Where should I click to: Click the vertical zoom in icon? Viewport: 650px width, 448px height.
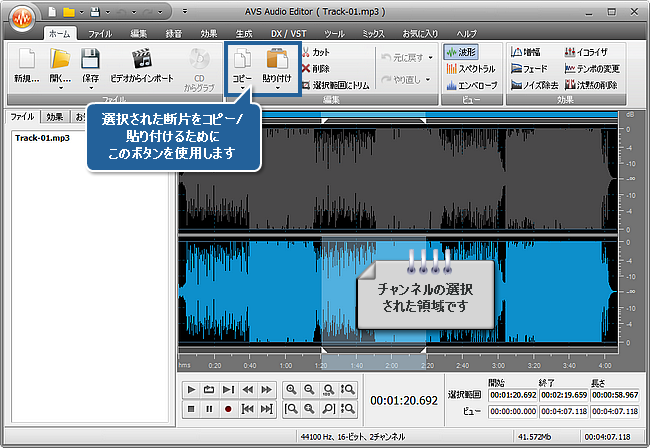click(x=347, y=390)
